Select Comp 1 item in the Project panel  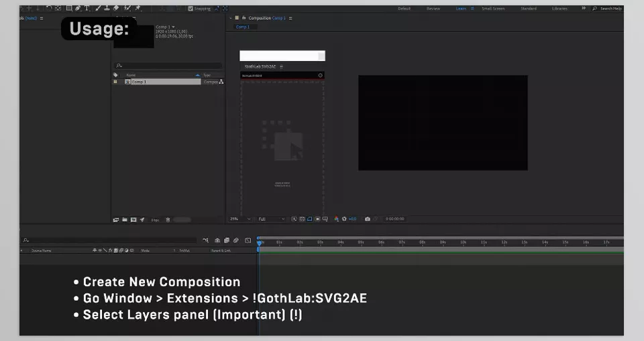pyautogui.click(x=162, y=82)
